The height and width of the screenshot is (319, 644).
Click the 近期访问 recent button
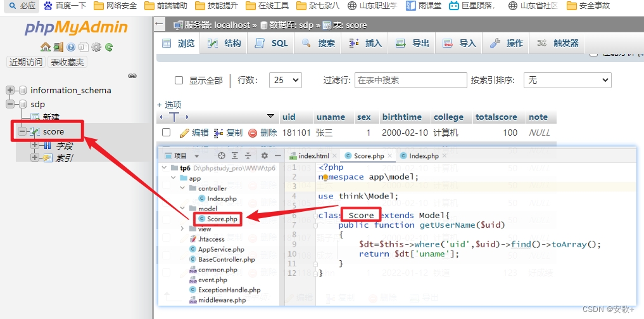point(26,62)
